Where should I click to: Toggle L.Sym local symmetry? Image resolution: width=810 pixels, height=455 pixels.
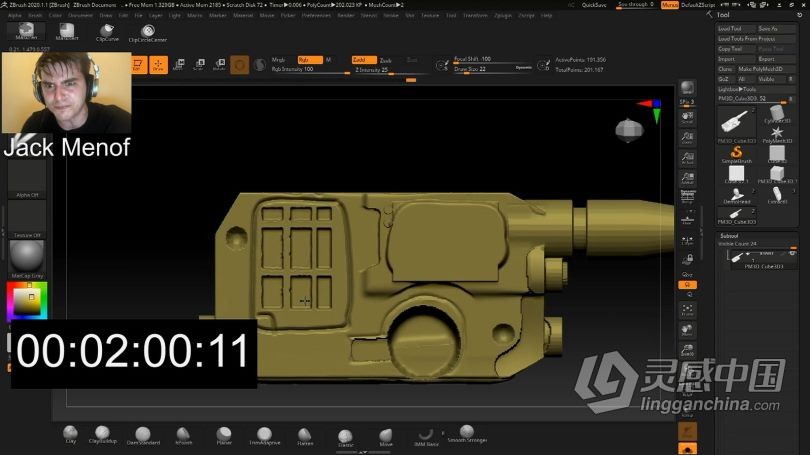coord(688,240)
